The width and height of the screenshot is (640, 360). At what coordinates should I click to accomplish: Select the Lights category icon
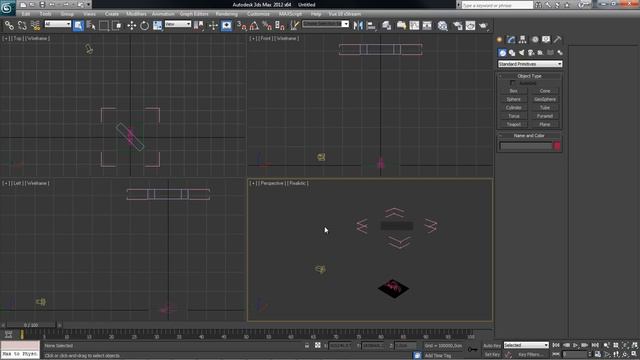(522, 53)
